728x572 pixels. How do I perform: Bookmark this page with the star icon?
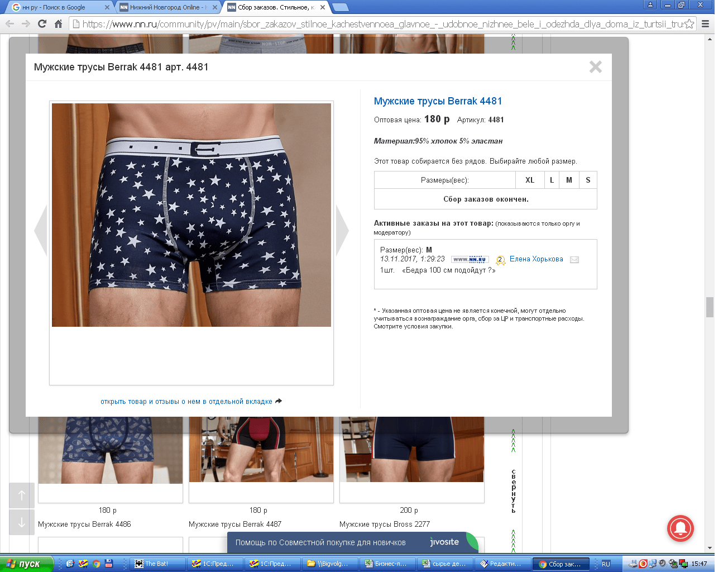coord(689,23)
